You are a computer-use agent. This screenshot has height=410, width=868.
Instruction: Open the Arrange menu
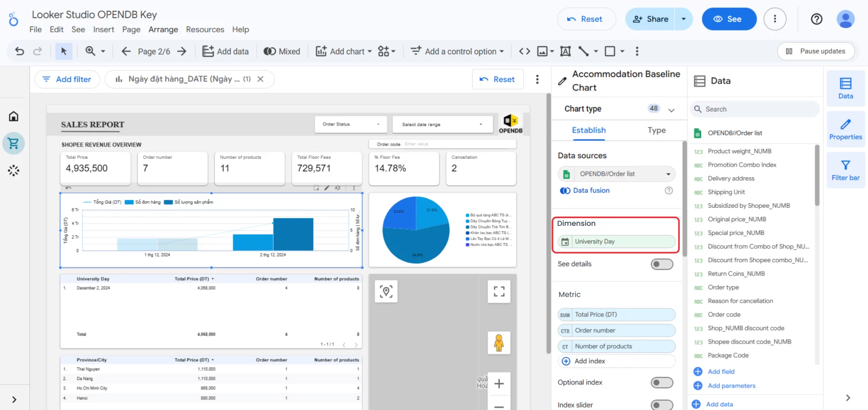[x=163, y=29]
